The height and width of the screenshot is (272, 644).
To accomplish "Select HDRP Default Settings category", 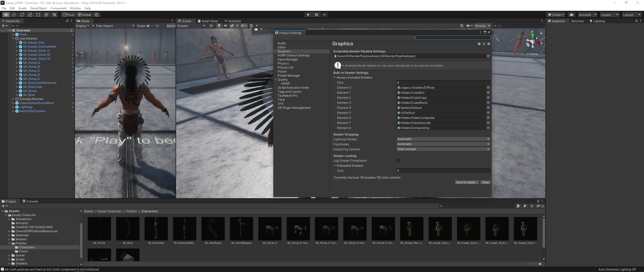I will (x=294, y=55).
